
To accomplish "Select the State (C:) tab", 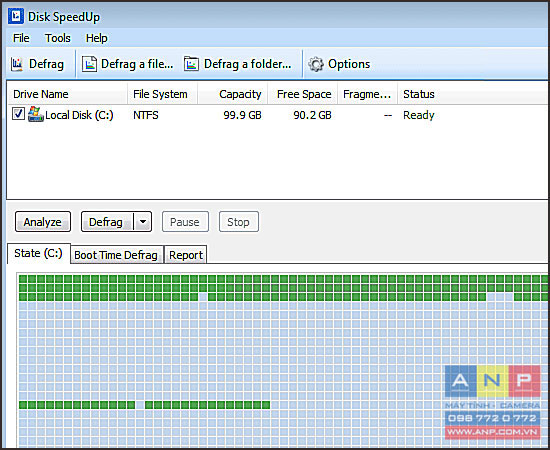I will [39, 253].
